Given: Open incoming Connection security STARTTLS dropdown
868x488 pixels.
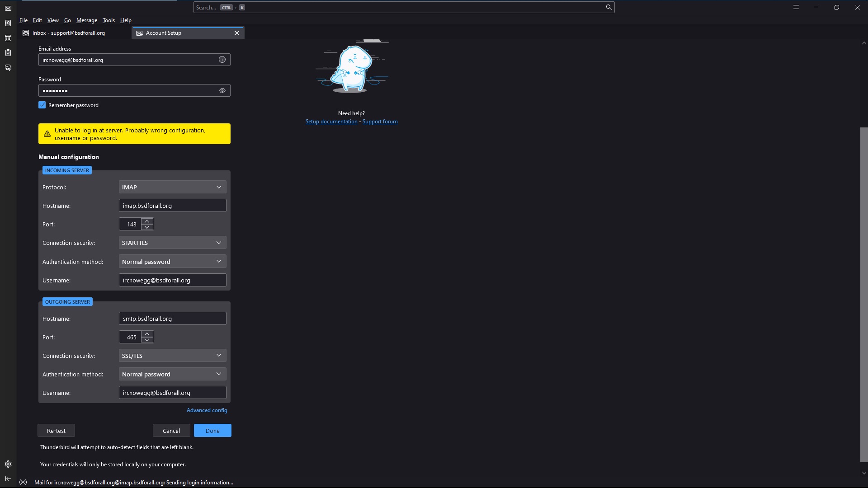Looking at the screenshot, I should (x=172, y=243).
